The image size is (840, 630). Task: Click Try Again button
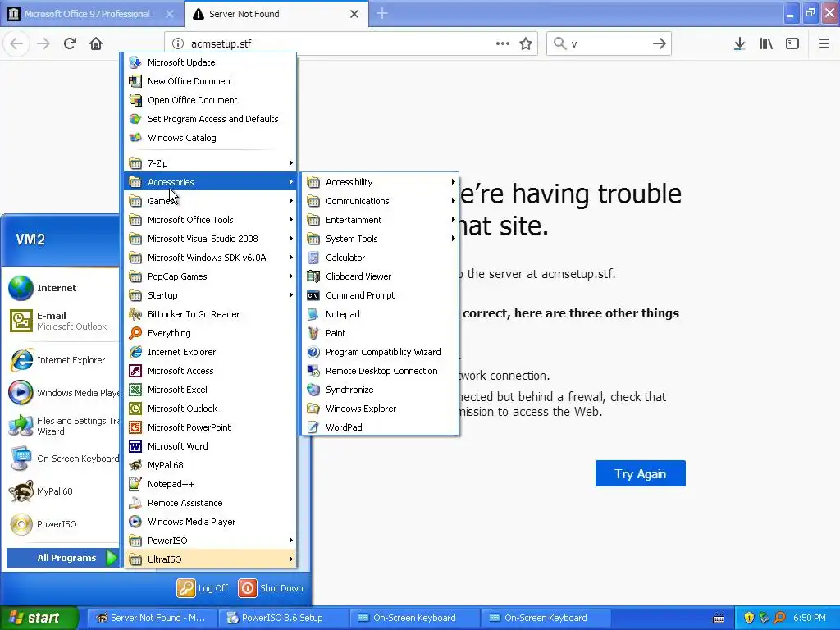pyautogui.click(x=640, y=473)
